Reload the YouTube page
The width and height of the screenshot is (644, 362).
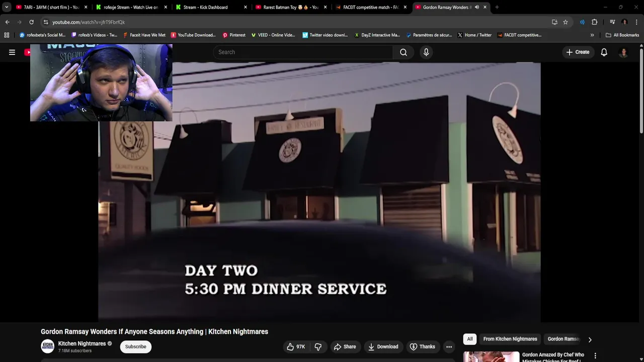[31, 22]
